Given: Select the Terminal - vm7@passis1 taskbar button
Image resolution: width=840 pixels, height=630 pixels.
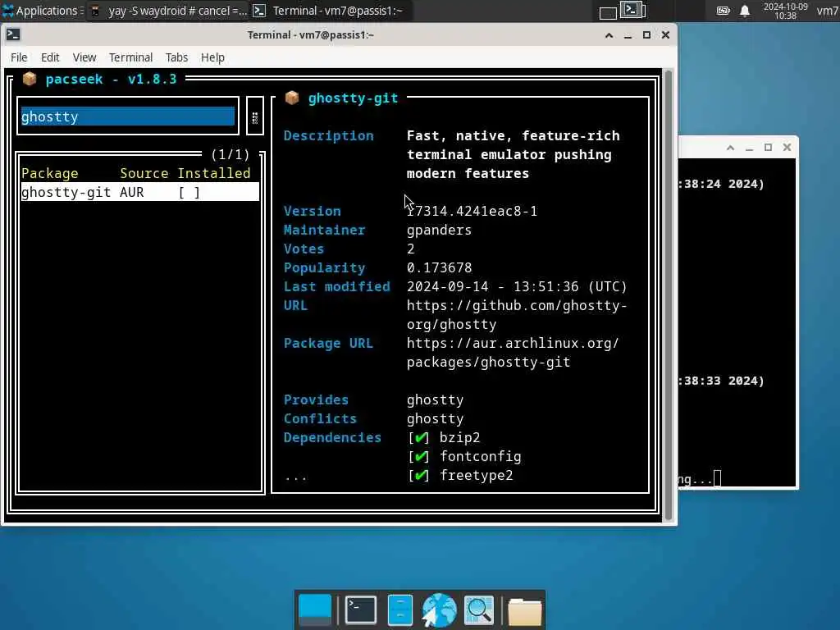Looking at the screenshot, I should (x=330, y=11).
